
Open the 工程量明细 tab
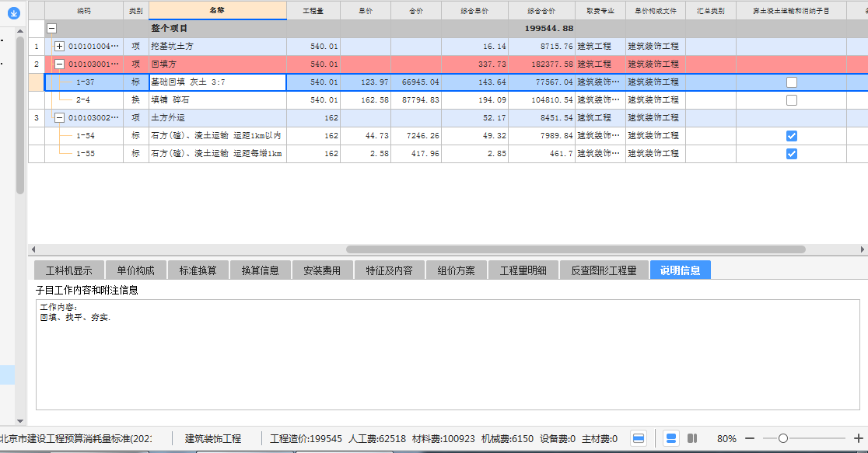pos(523,270)
